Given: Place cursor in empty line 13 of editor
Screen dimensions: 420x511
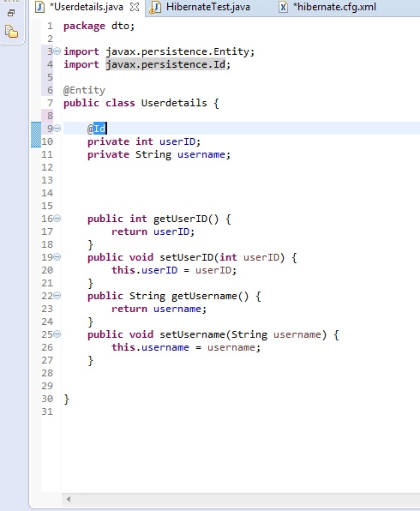Looking at the screenshot, I should [x=228, y=180].
